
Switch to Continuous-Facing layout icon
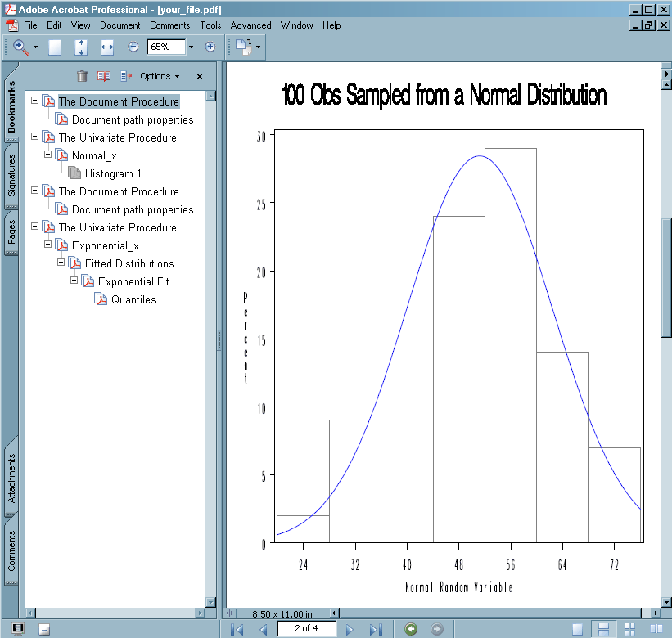[x=629, y=629]
